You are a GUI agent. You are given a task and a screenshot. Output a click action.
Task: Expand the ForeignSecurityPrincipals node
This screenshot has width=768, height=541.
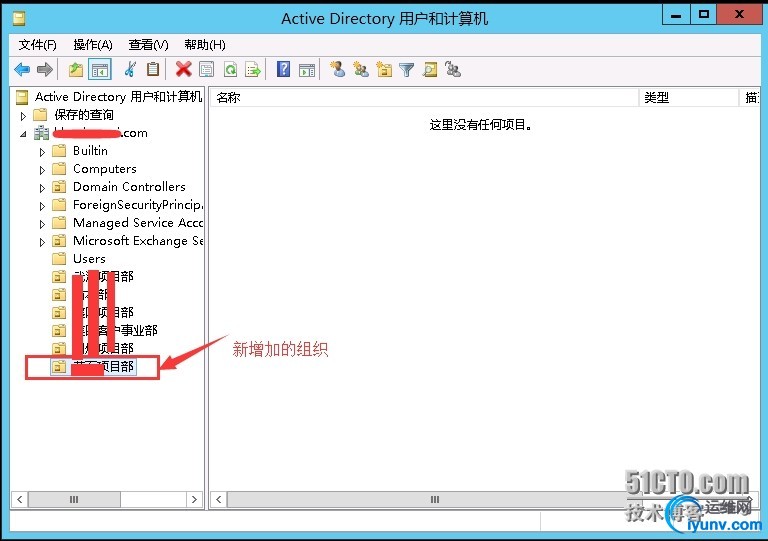coord(42,206)
